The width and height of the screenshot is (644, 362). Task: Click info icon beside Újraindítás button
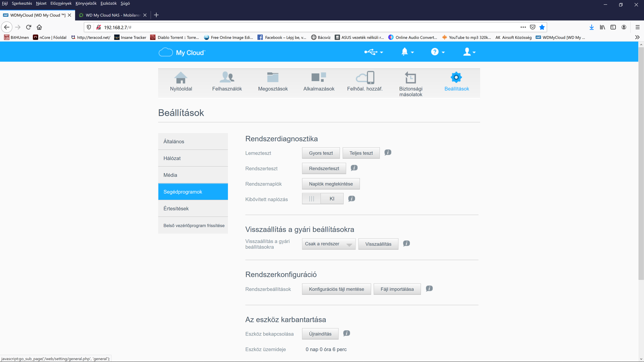pos(346,333)
